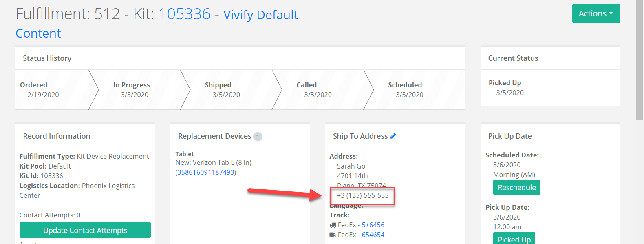644x244 pixels.
Task: Open kit 105336 link in the header
Action: [x=184, y=14]
